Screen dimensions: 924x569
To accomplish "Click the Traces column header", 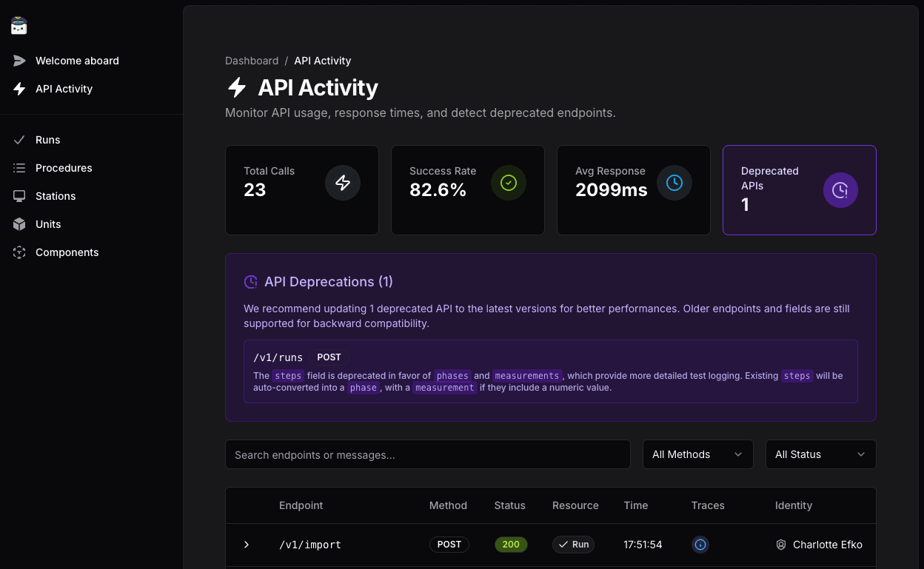I will pos(708,505).
